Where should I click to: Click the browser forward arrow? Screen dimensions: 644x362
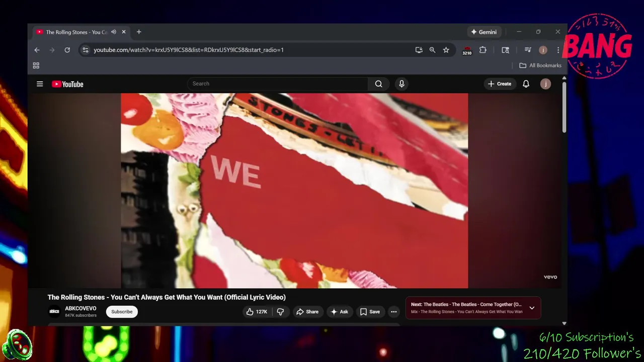coord(52,50)
